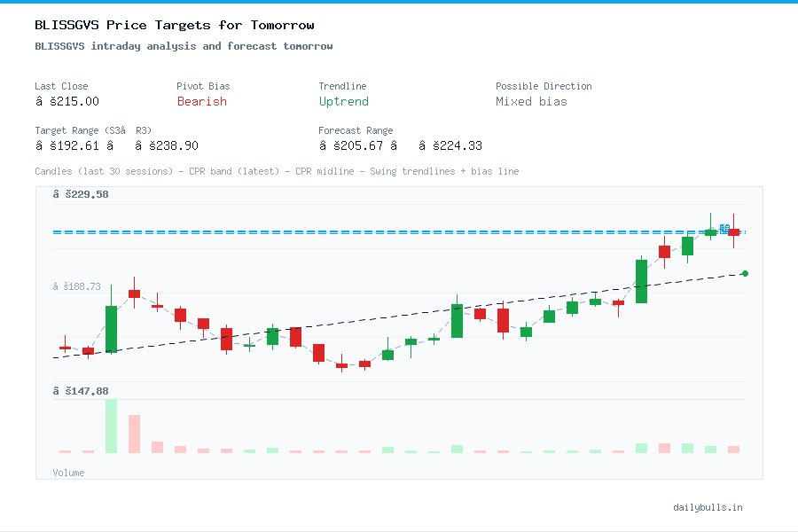Image resolution: width=798 pixels, height=532 pixels.
Task: Open the dailybulls.in link
Action: click(x=709, y=507)
